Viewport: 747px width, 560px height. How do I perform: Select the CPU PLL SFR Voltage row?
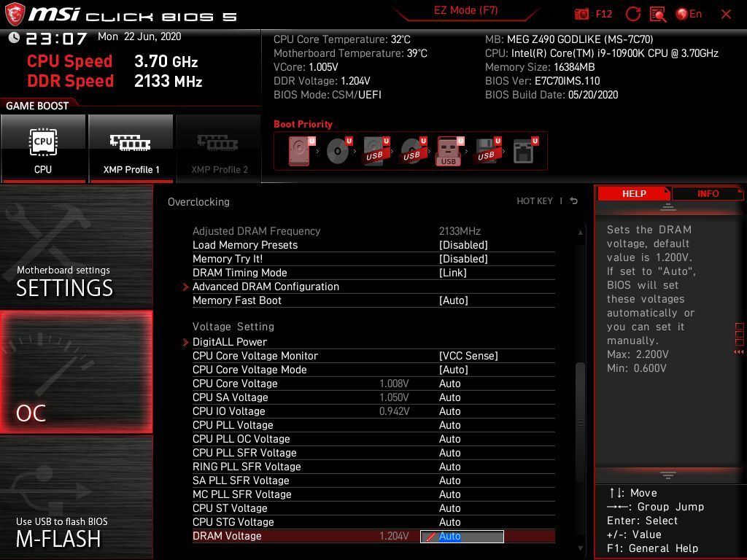point(373,452)
